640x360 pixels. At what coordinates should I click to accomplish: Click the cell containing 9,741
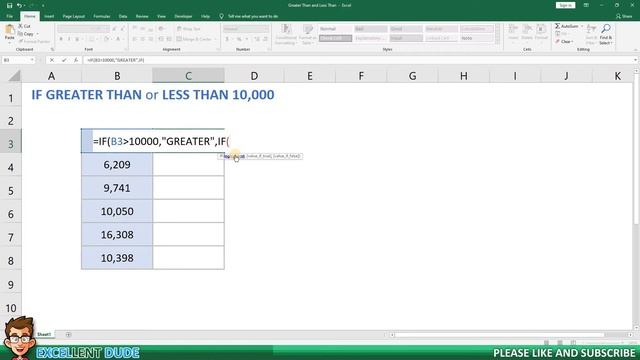[117, 188]
